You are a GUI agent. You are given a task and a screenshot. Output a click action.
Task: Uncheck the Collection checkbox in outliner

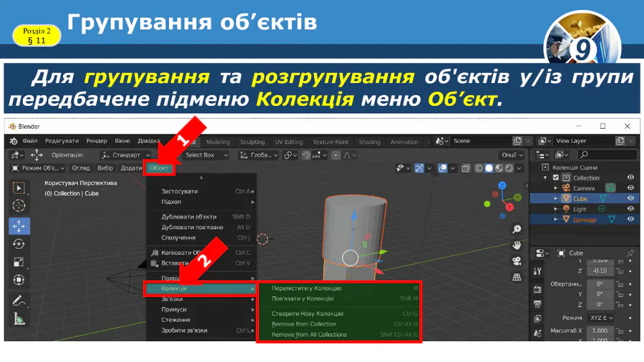pos(545,178)
